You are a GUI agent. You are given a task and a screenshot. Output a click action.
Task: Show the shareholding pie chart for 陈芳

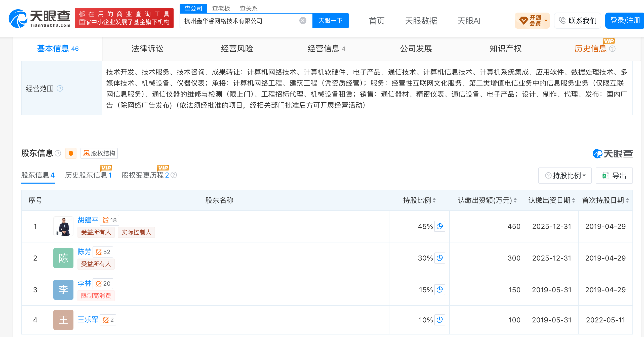coord(440,258)
